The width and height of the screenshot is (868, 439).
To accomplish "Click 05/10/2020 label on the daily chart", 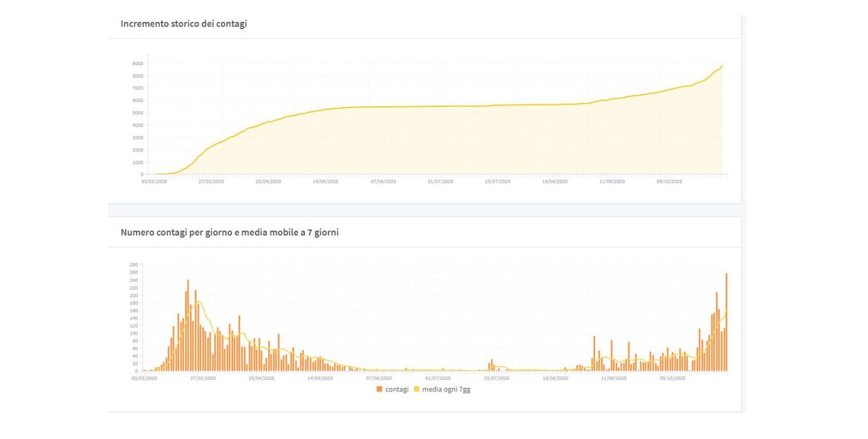I will click(x=672, y=378).
